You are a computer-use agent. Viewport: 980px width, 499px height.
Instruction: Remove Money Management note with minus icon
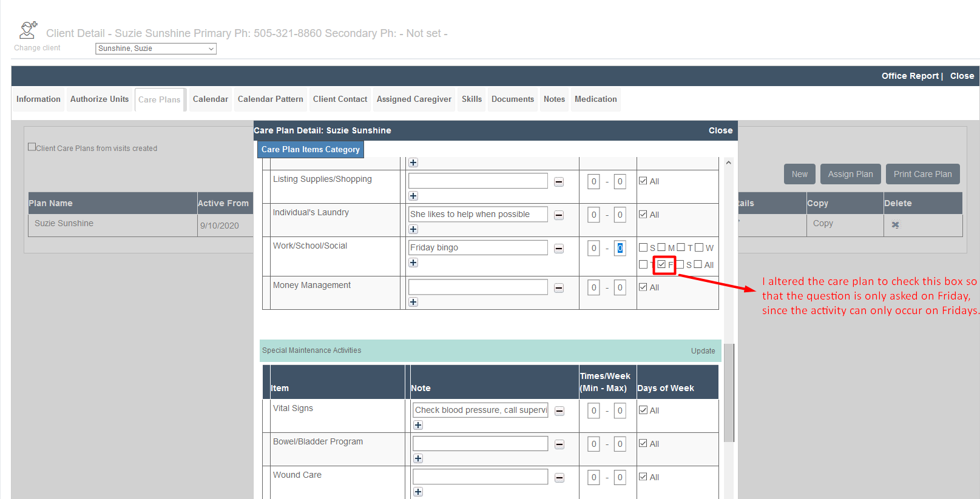559,288
